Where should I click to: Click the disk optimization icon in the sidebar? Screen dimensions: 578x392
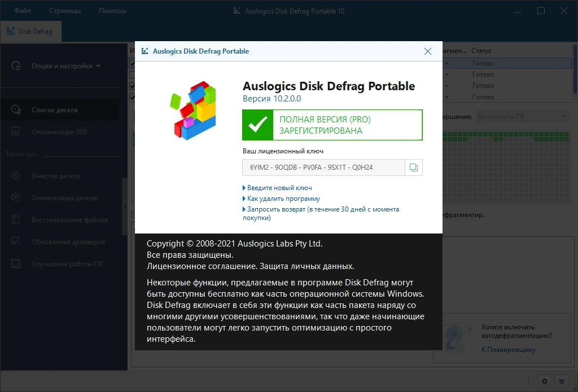16,197
